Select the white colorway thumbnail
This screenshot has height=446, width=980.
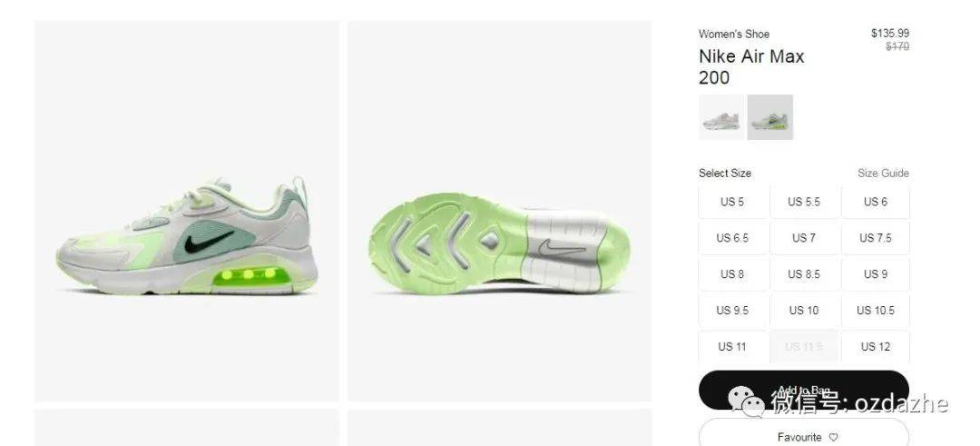tap(721, 117)
